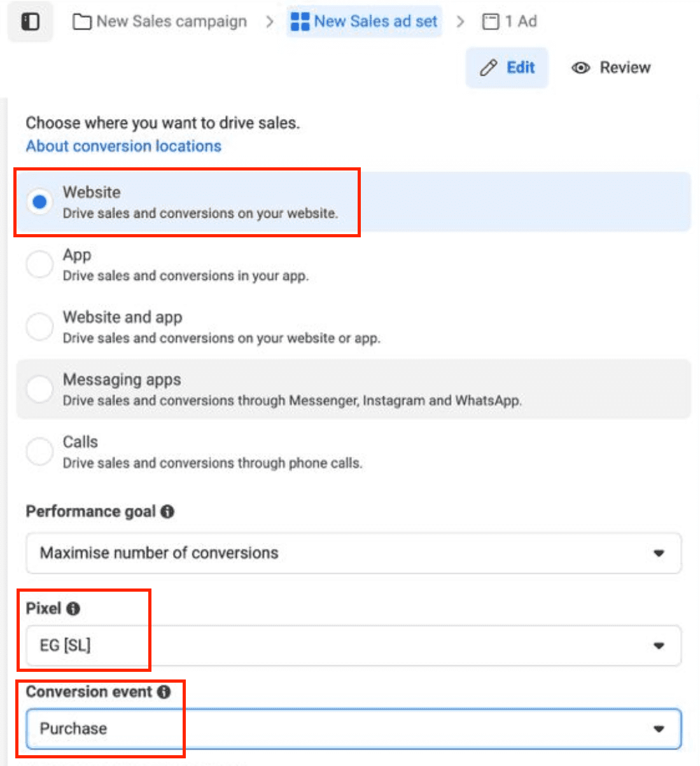Viewport: 700px width, 766px height.
Task: Open the Performance goal info icon
Action: tap(167, 512)
